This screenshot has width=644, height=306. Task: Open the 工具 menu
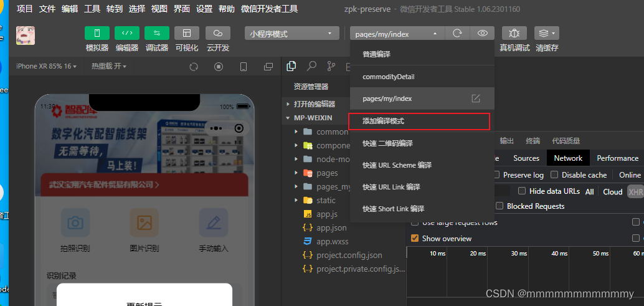[x=92, y=9]
